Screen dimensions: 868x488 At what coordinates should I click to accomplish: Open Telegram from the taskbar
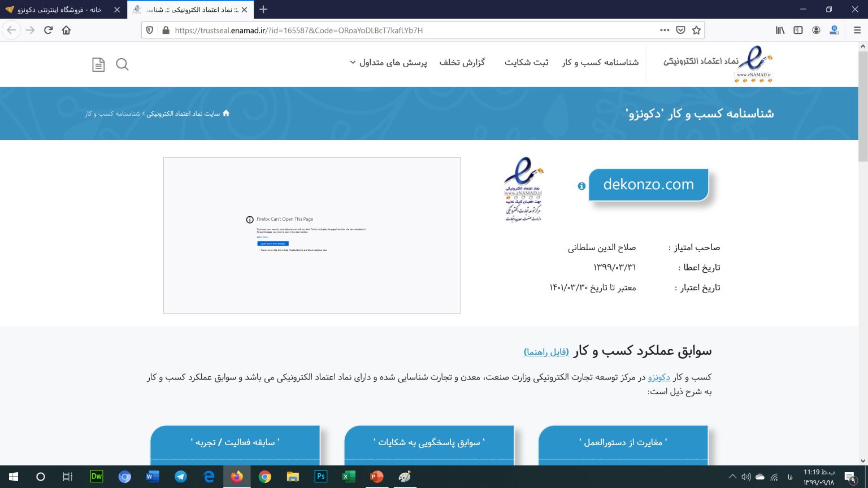[x=181, y=477]
